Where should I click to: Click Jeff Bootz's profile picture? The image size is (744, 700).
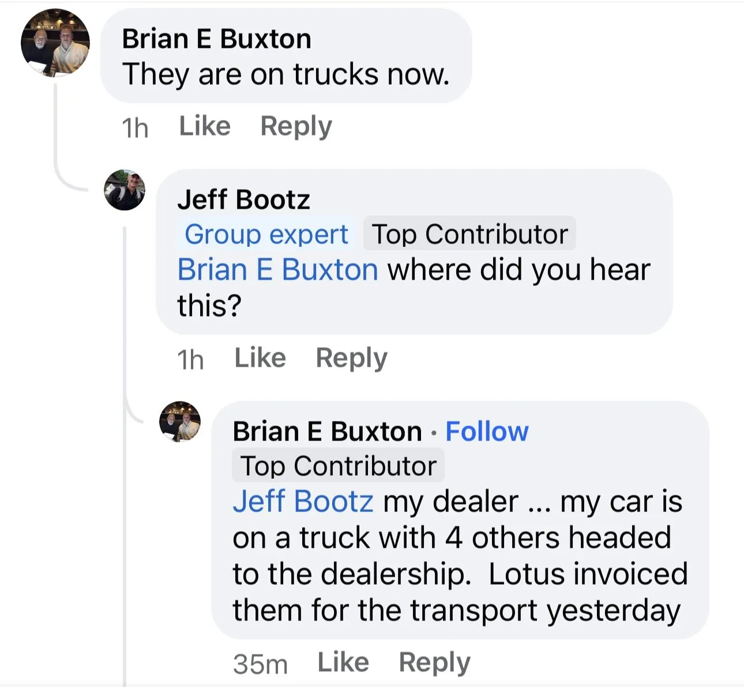tap(125, 190)
